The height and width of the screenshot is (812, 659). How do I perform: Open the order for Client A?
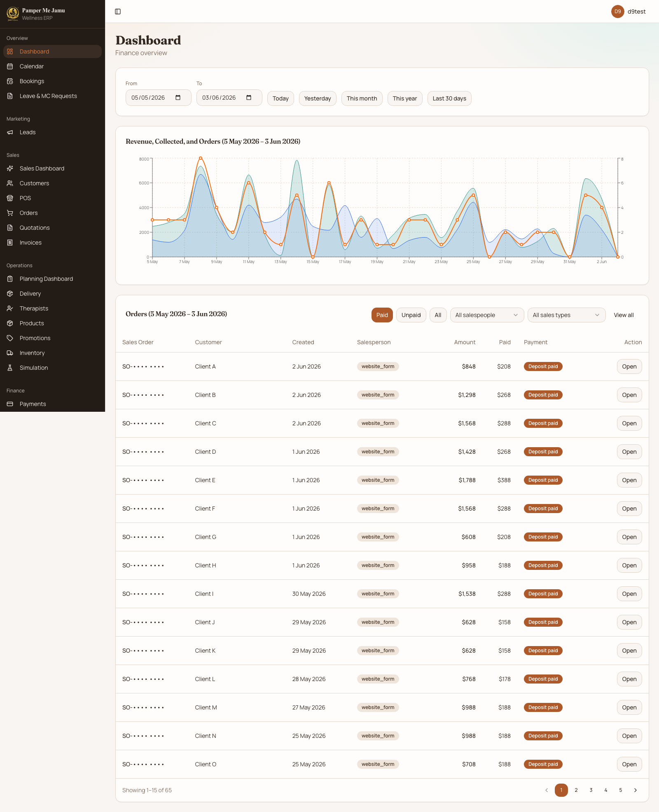[x=629, y=366]
